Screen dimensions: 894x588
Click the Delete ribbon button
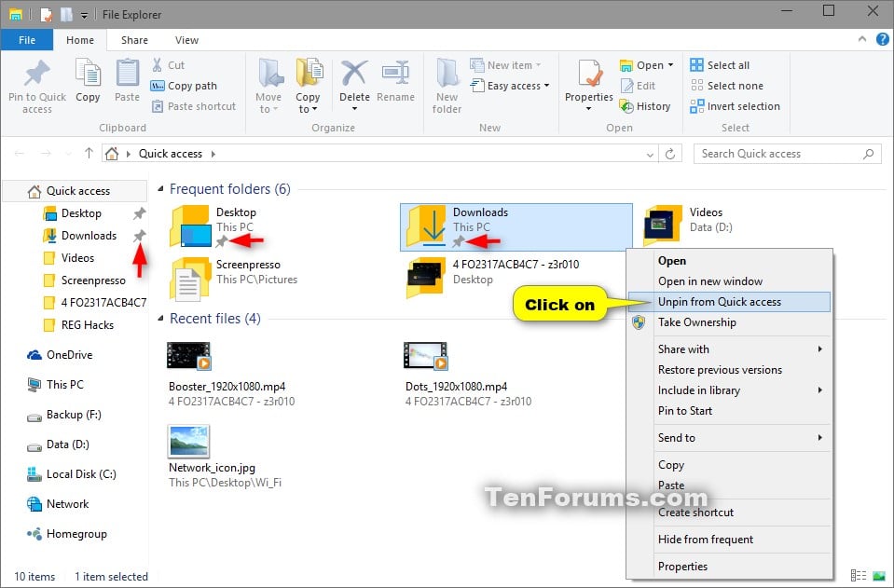[354, 87]
